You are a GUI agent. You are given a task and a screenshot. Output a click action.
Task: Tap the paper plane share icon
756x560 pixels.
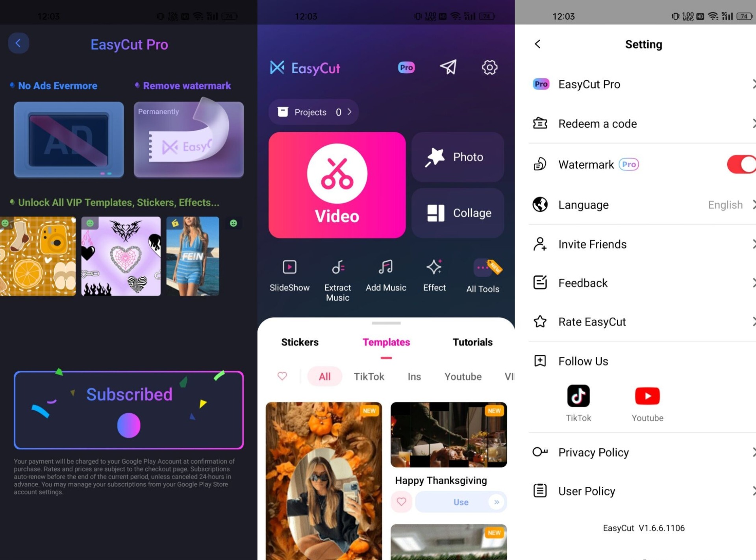(448, 67)
